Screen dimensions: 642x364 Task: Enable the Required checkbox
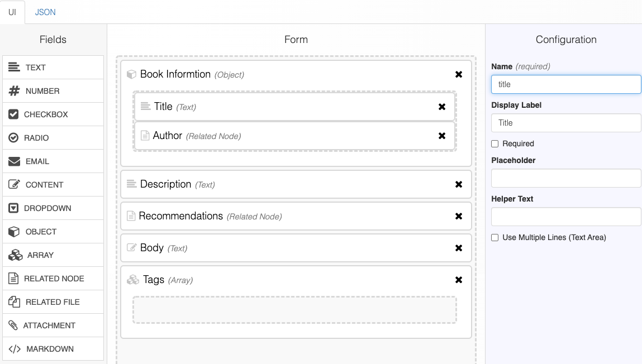click(494, 143)
